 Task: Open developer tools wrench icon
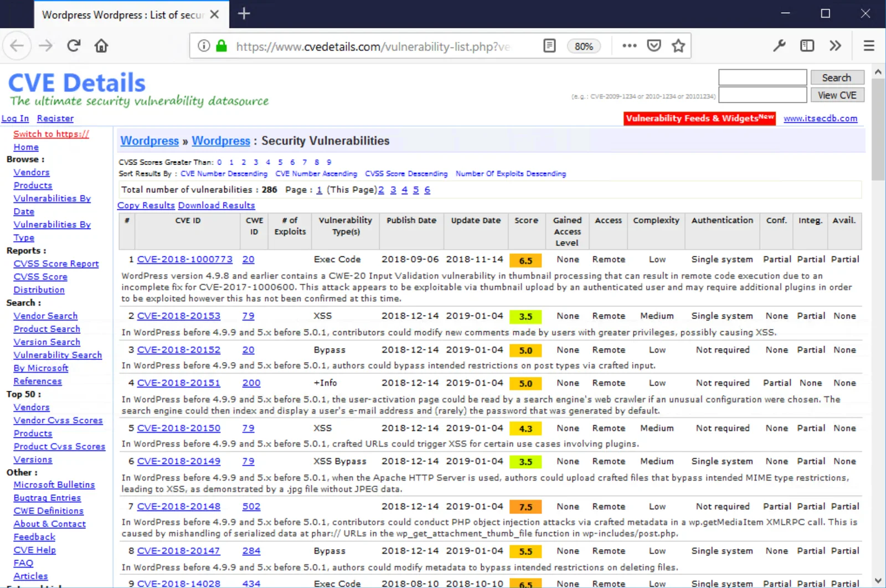click(779, 45)
